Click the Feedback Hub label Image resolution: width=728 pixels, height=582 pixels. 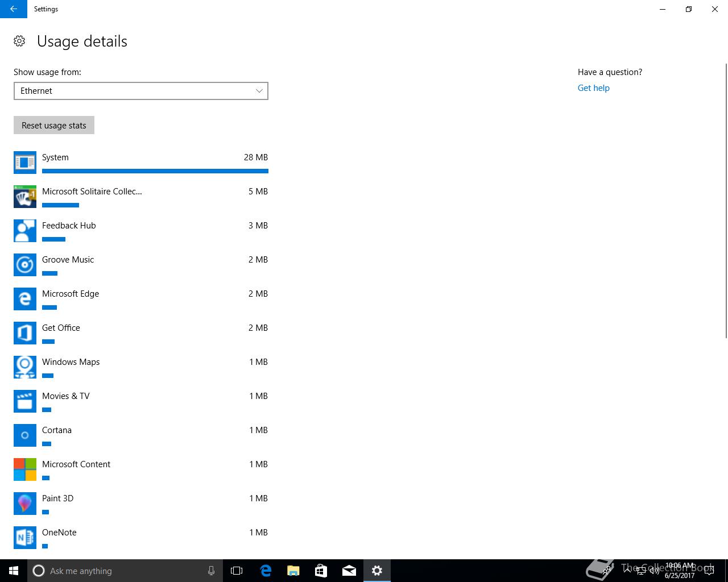click(69, 226)
